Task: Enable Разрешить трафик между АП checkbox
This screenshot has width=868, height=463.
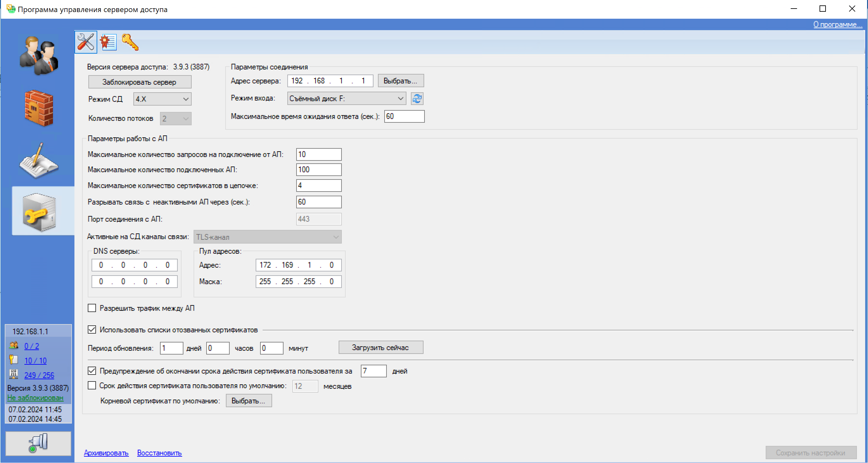Action: pos(92,308)
